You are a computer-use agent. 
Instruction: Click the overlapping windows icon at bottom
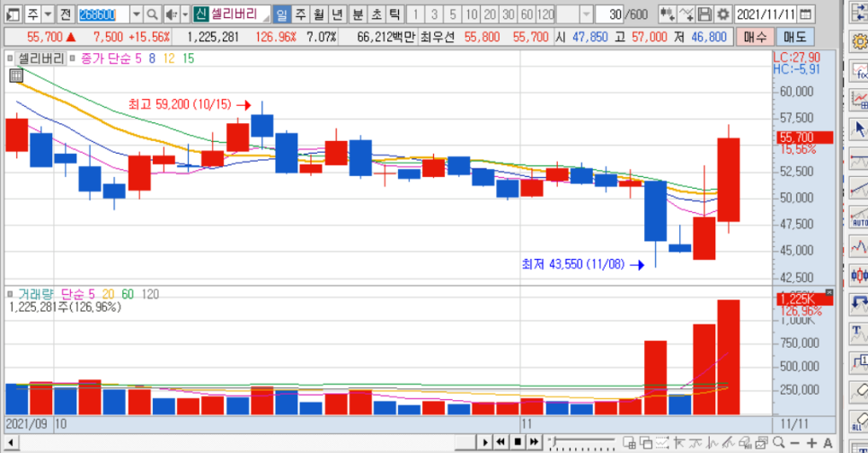646,442
